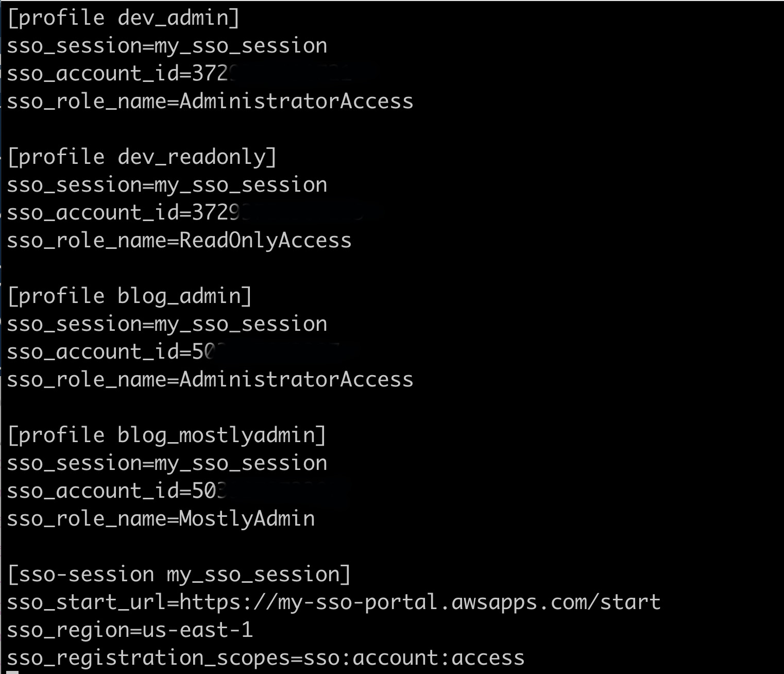Place cursor on [profile blog_admin] header
This screenshot has width=784, height=674.
tap(130, 296)
